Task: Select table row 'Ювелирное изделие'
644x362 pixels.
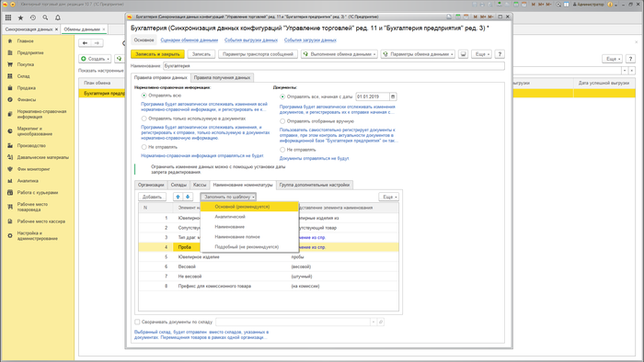Action: point(269,257)
